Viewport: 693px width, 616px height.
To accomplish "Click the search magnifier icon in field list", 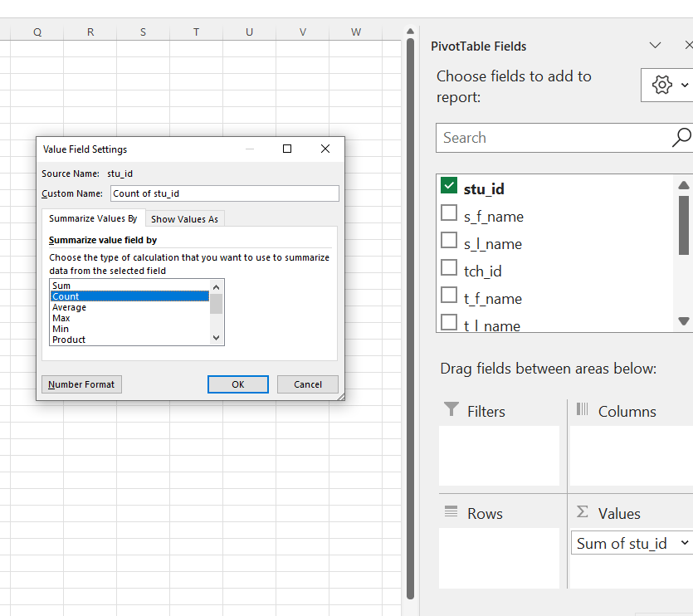I will (x=681, y=138).
